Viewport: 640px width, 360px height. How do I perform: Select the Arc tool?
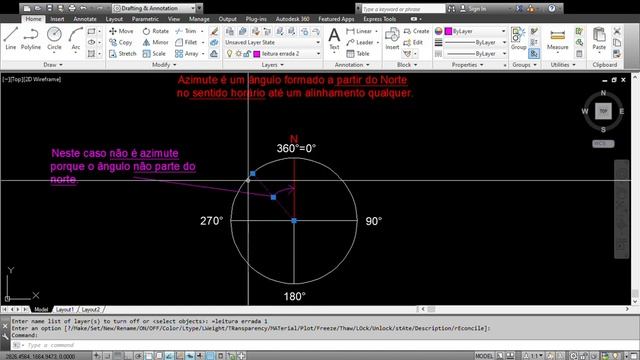tap(76, 39)
